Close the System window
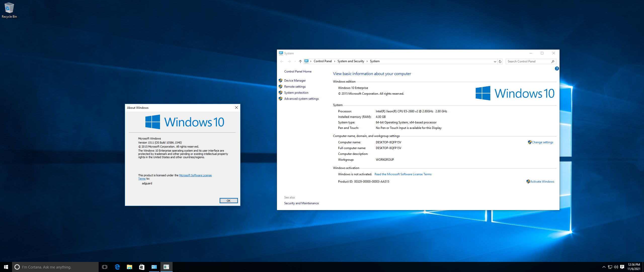The height and width of the screenshot is (272, 644). pos(554,53)
